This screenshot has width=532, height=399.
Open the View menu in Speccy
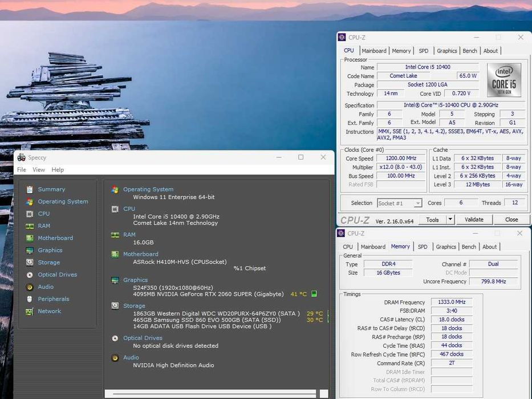39,170
